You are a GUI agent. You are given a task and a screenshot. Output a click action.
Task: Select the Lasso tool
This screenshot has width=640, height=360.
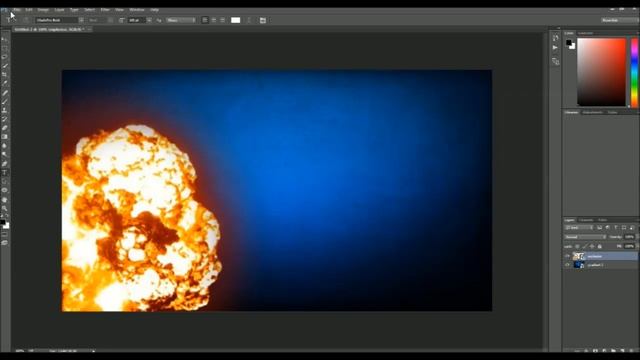(5, 57)
